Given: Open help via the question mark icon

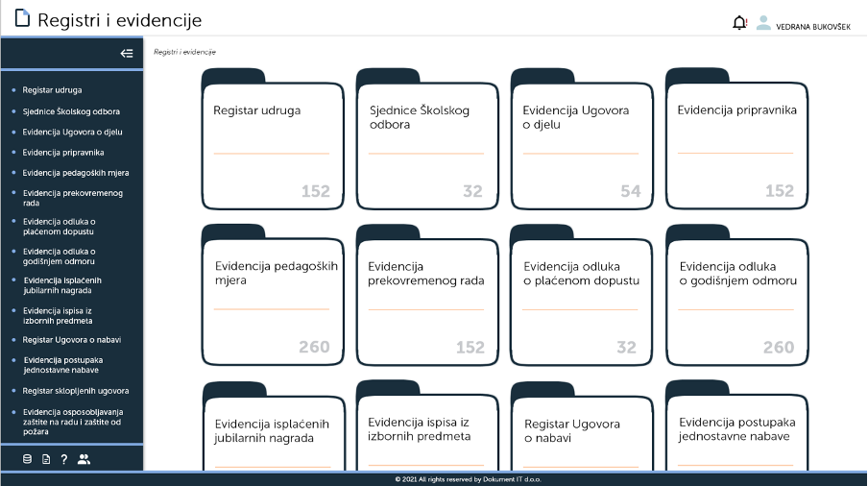Looking at the screenshot, I should tap(64, 459).
